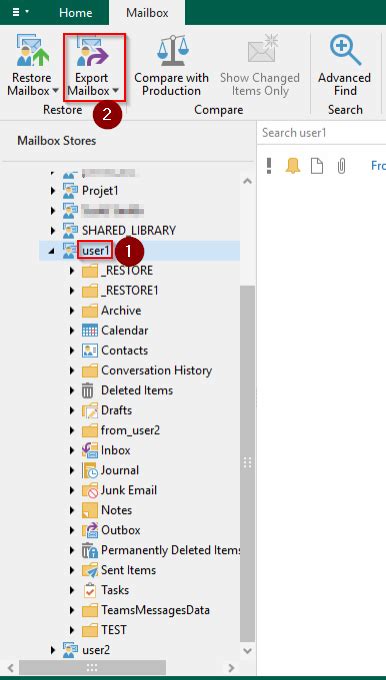386x680 pixels.
Task: Select the Contacts folder icon
Action: pos(90,350)
